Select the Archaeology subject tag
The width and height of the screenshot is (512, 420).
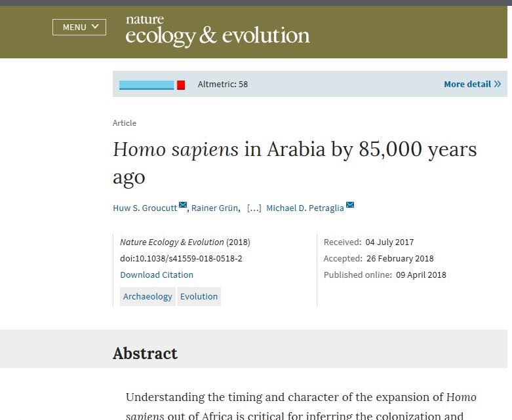tap(148, 296)
